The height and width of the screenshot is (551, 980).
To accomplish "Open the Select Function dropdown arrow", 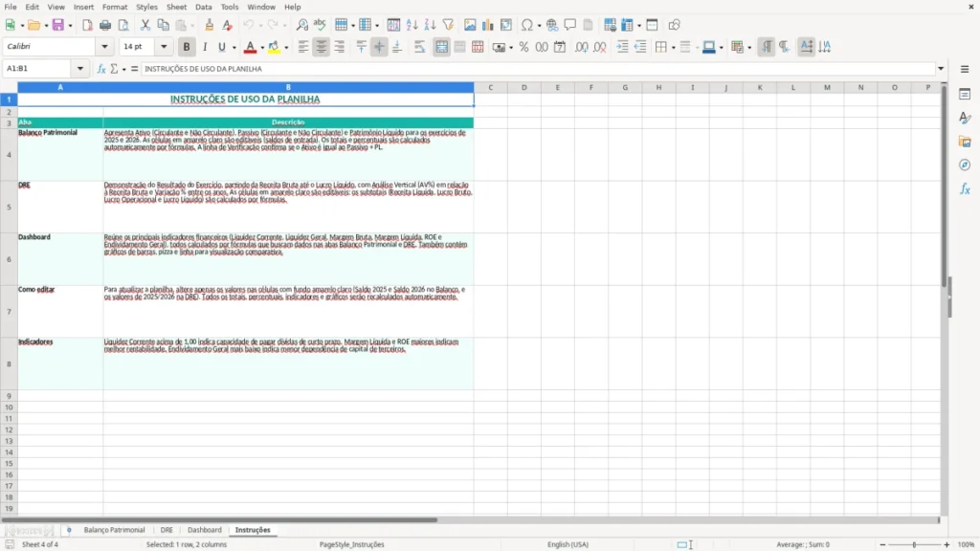I will [123, 69].
